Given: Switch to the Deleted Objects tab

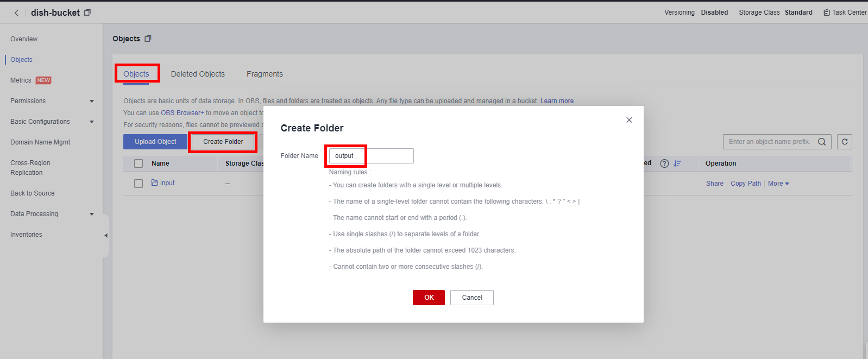Looking at the screenshot, I should coord(198,74).
